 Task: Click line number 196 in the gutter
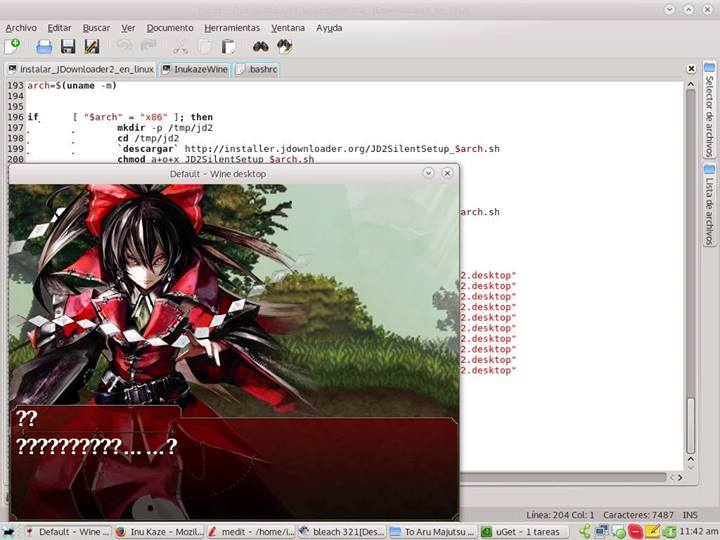15,117
